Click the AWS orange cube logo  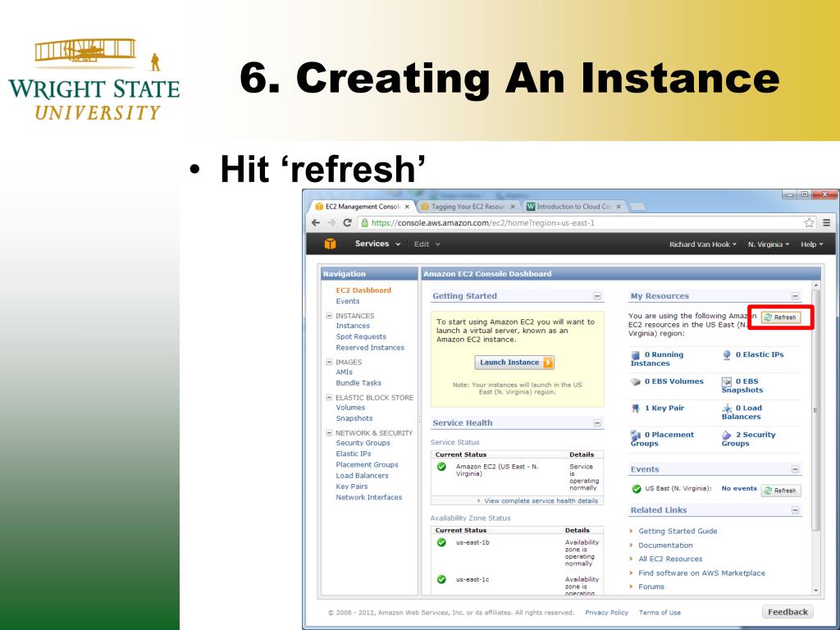click(x=330, y=244)
